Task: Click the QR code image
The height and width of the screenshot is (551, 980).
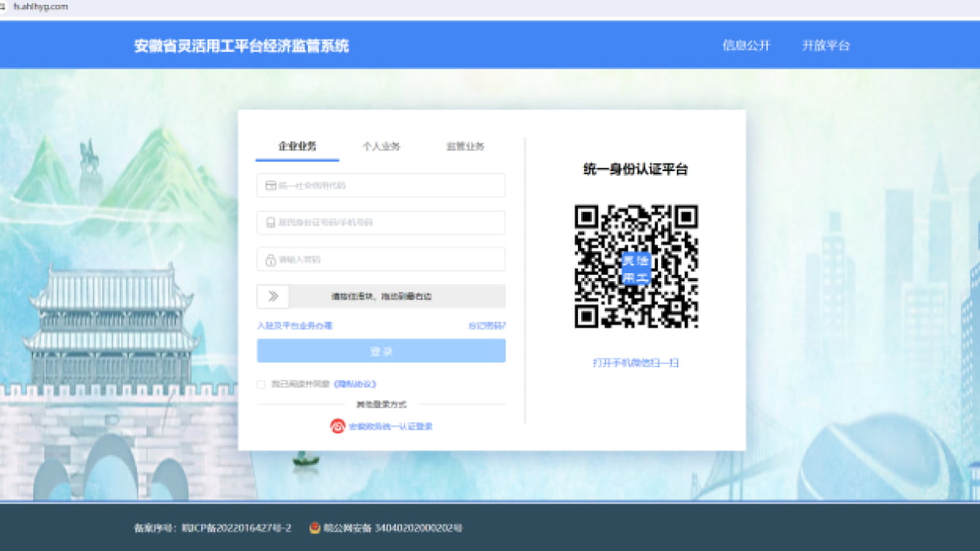Action: tap(636, 266)
